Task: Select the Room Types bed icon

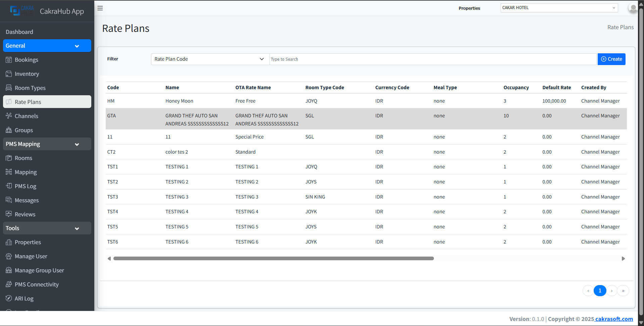Action: pos(9,88)
